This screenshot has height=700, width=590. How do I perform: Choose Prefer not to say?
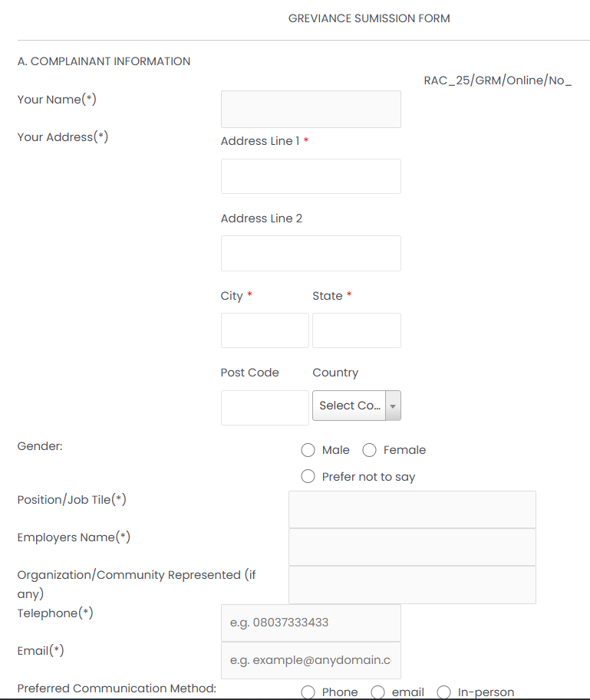[x=308, y=476]
